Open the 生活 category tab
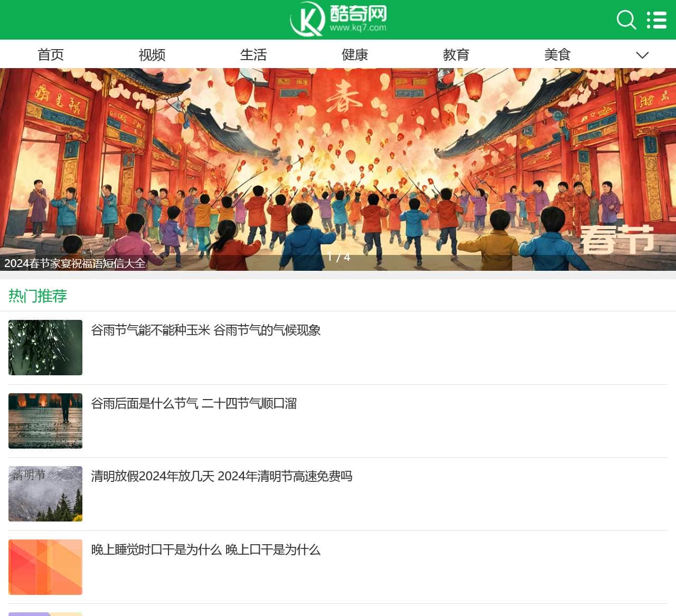 (253, 54)
